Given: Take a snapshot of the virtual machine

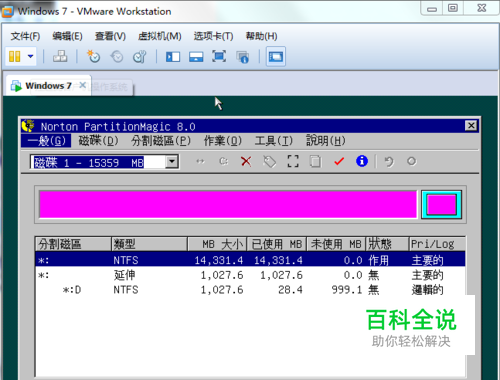Looking at the screenshot, I should [x=93, y=56].
